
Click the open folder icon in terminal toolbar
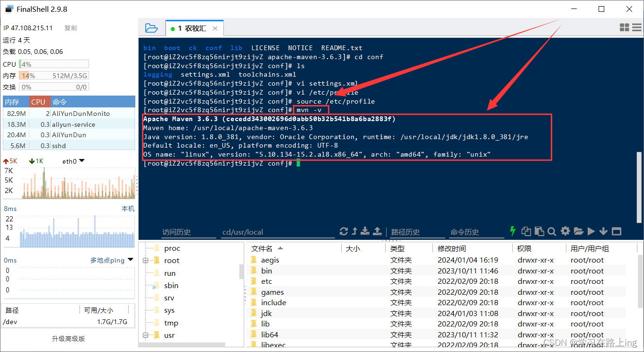pyautogui.click(x=578, y=231)
